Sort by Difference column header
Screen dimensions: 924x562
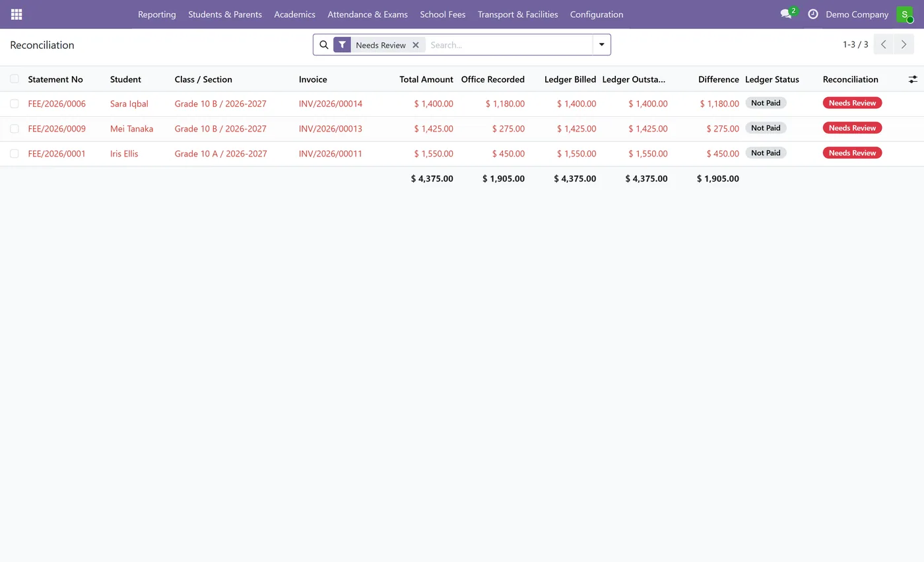[718, 79]
